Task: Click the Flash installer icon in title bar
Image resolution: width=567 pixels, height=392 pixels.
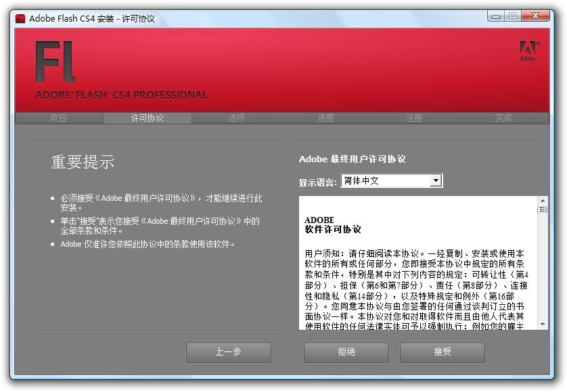Action: pos(21,18)
